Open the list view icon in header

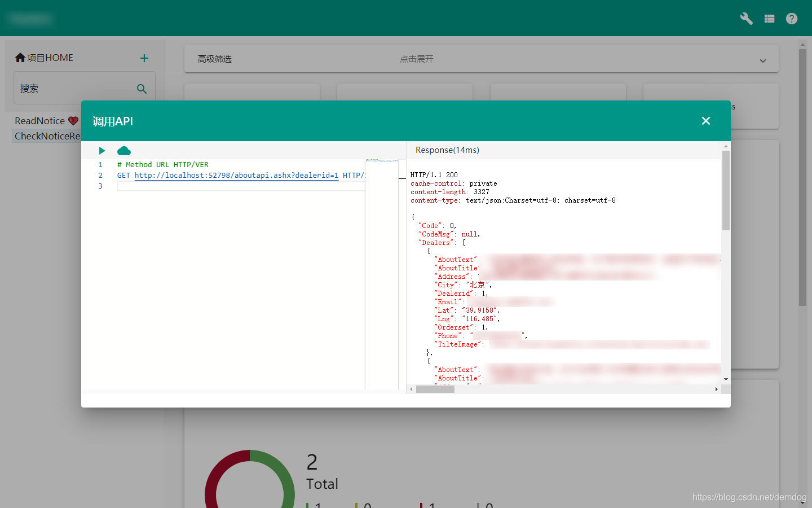[769, 19]
